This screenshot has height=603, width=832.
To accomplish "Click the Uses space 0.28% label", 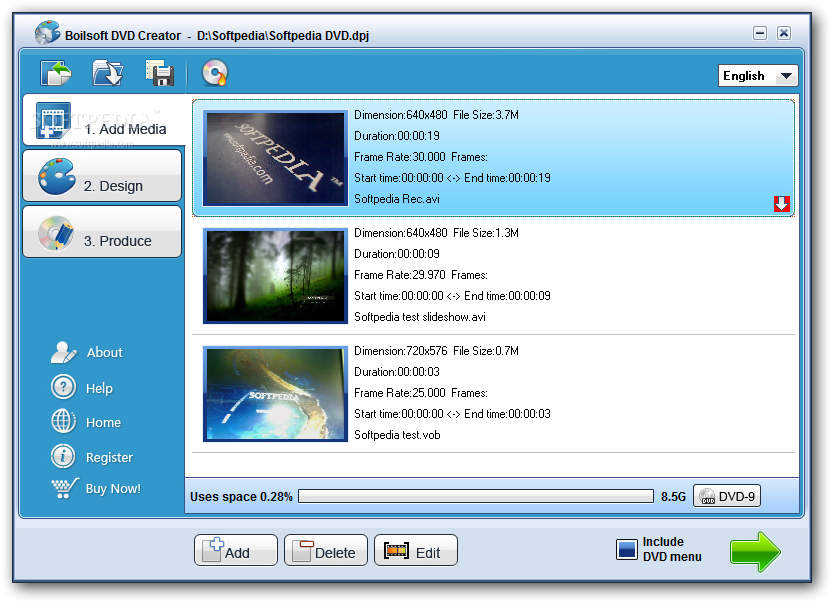I will [241, 497].
